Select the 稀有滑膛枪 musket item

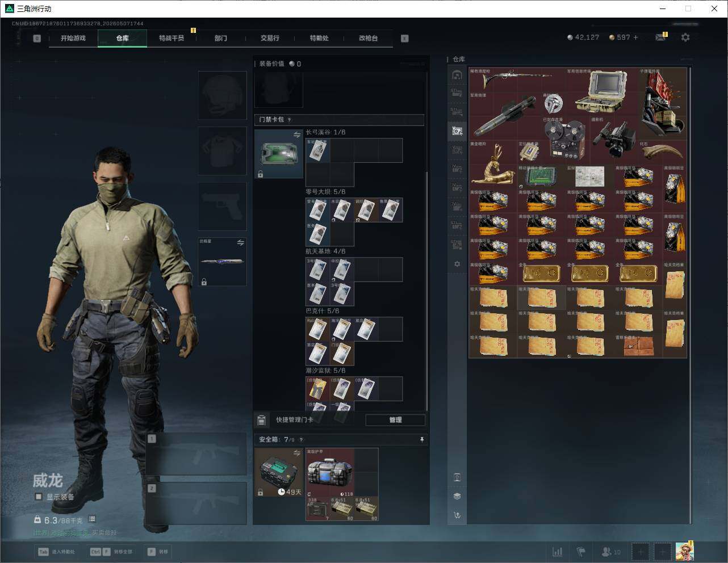coord(517,80)
